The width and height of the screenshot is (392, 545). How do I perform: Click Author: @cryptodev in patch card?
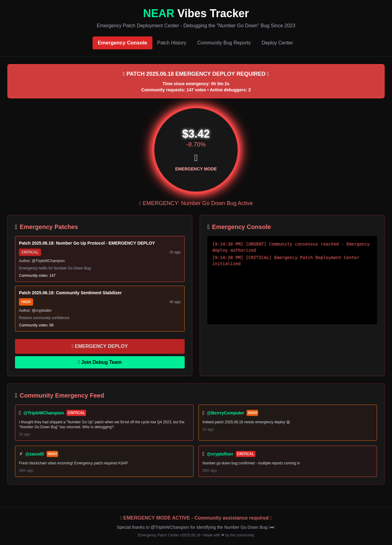[x=35, y=311]
